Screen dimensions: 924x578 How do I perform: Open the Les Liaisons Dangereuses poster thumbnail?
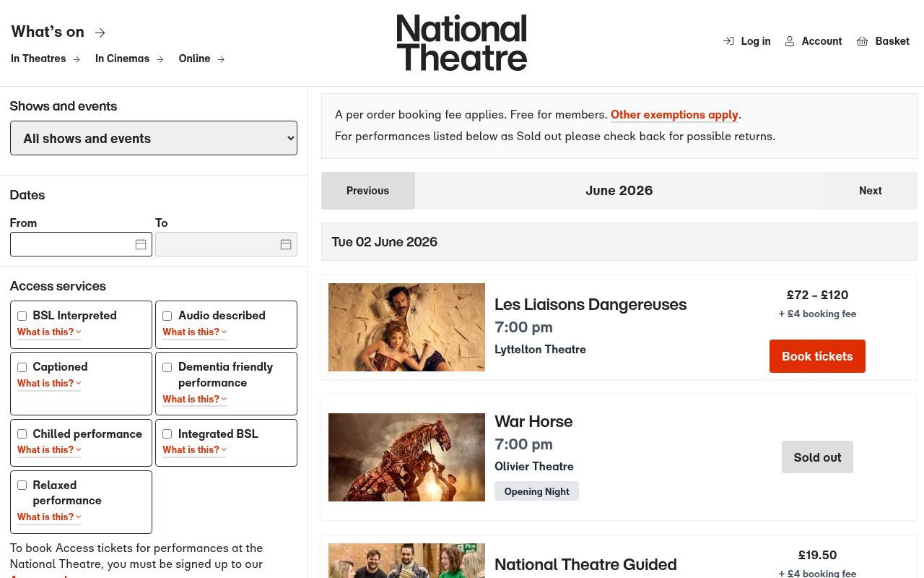tap(406, 327)
